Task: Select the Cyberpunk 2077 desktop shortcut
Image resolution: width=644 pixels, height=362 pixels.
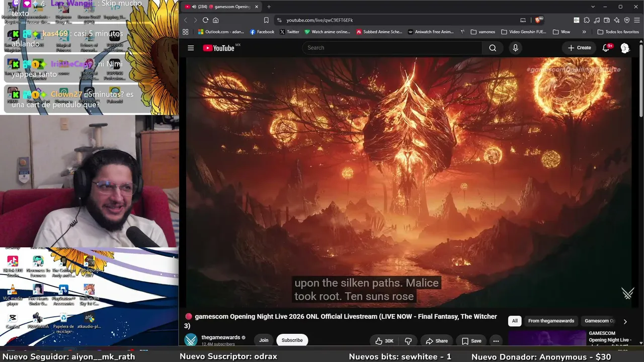Action: pos(89,265)
